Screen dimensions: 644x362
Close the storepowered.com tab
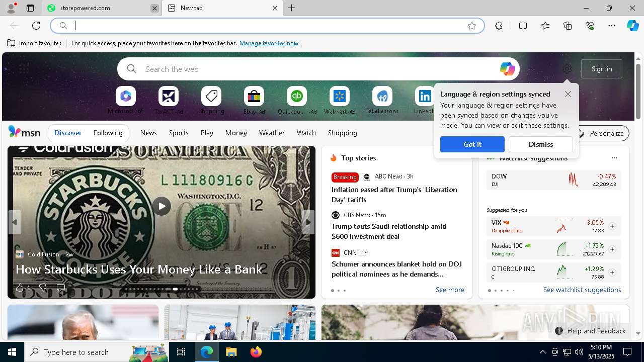click(154, 8)
